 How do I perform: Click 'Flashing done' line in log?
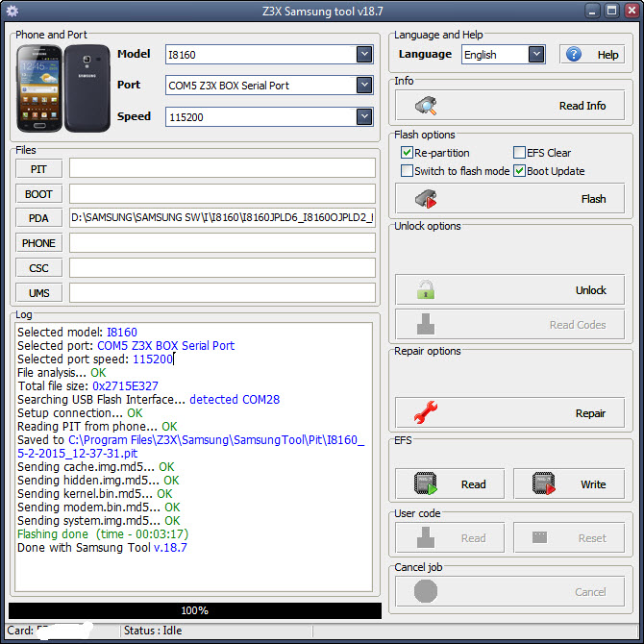(x=103, y=533)
